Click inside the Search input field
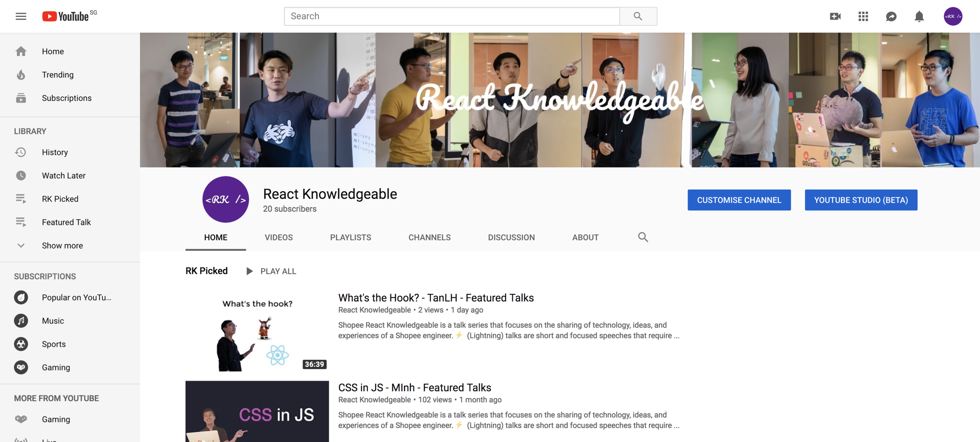This screenshot has height=442, width=980. [451, 16]
